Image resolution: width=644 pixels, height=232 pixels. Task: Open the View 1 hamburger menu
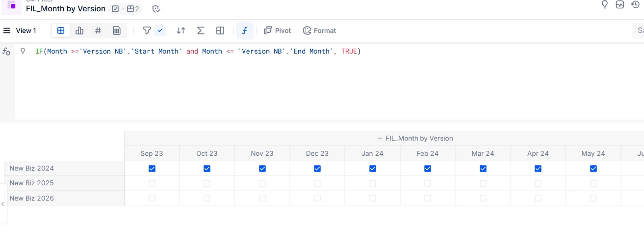click(x=7, y=30)
